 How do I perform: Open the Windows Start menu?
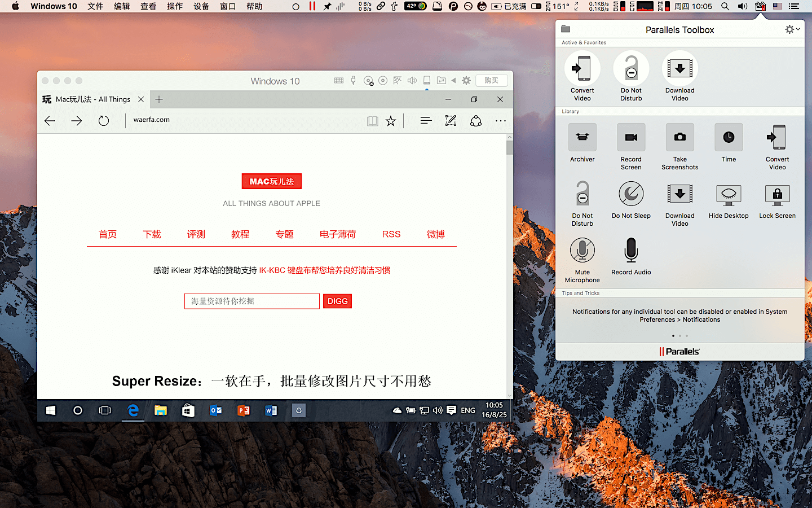[x=51, y=410]
